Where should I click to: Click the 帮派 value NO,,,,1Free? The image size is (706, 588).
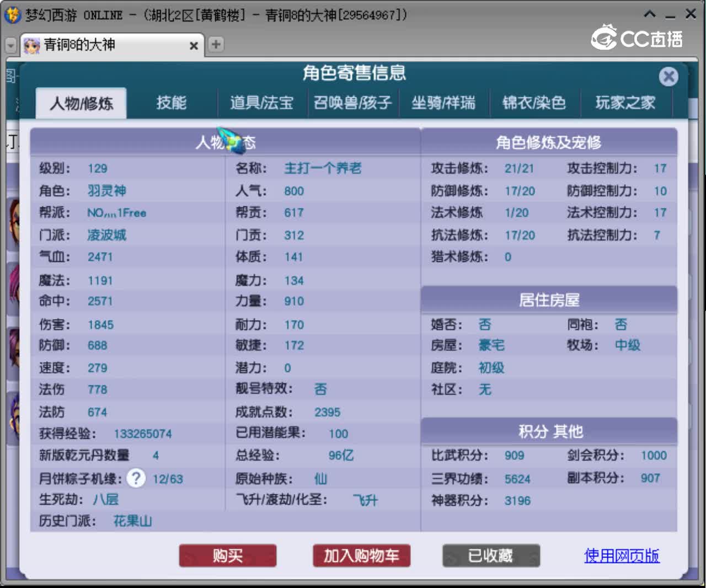117,213
